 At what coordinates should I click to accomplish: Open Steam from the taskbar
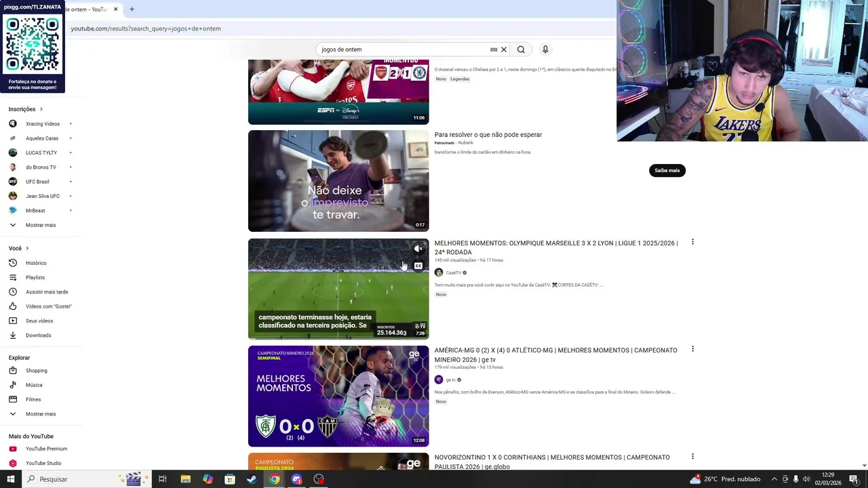point(252,479)
